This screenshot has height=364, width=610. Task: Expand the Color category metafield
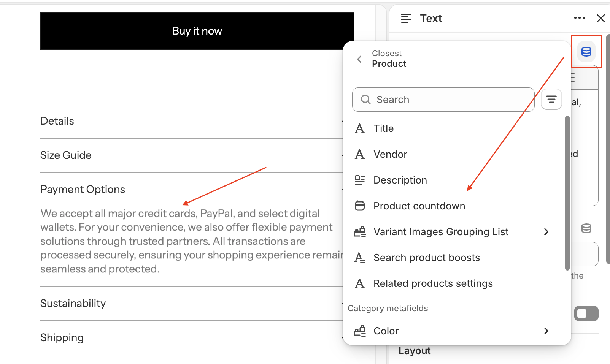tap(546, 331)
